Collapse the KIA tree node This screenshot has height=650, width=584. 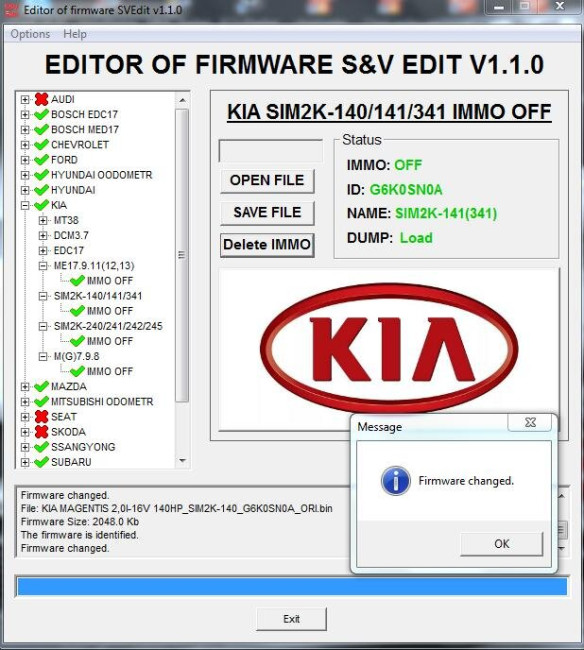pyautogui.click(x=25, y=205)
